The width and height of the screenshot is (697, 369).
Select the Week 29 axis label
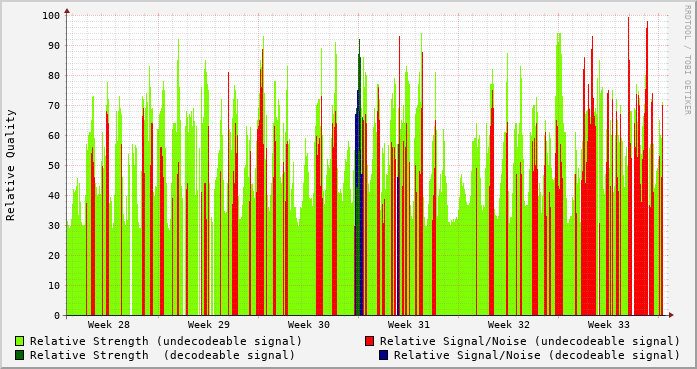[x=209, y=325]
